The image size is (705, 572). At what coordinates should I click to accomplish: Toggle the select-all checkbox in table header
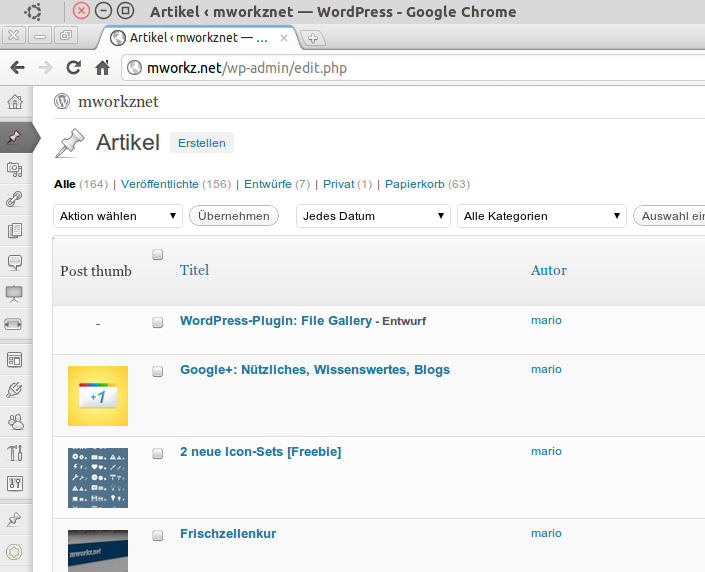157,255
